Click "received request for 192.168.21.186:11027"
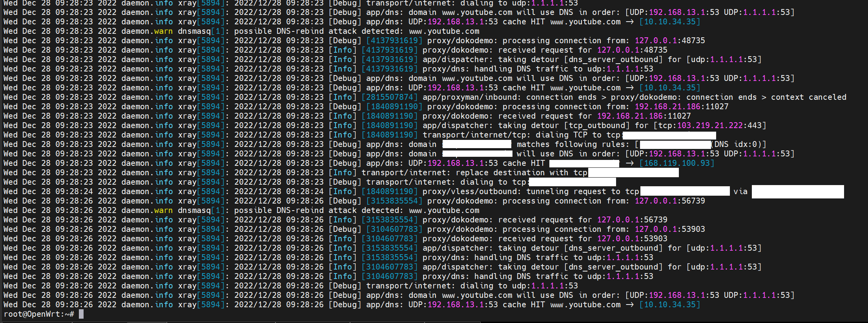The width and height of the screenshot is (868, 323). (x=594, y=116)
